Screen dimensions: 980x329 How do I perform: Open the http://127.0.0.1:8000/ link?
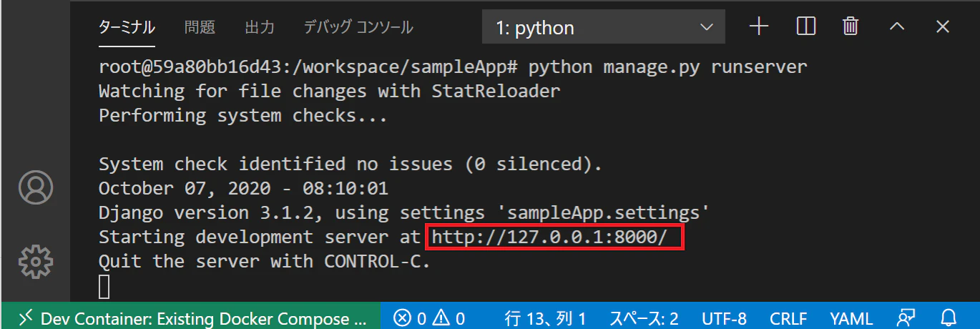[554, 237]
